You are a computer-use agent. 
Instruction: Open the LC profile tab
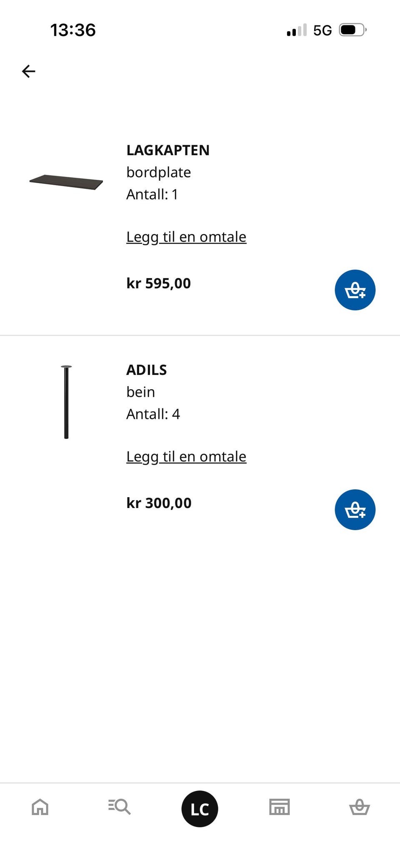click(x=200, y=809)
